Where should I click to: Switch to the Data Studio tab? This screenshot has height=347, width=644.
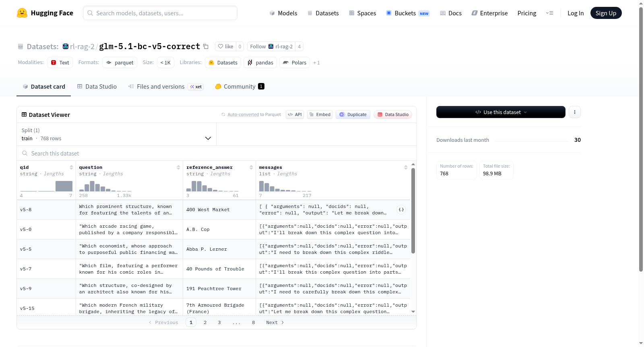click(x=97, y=87)
